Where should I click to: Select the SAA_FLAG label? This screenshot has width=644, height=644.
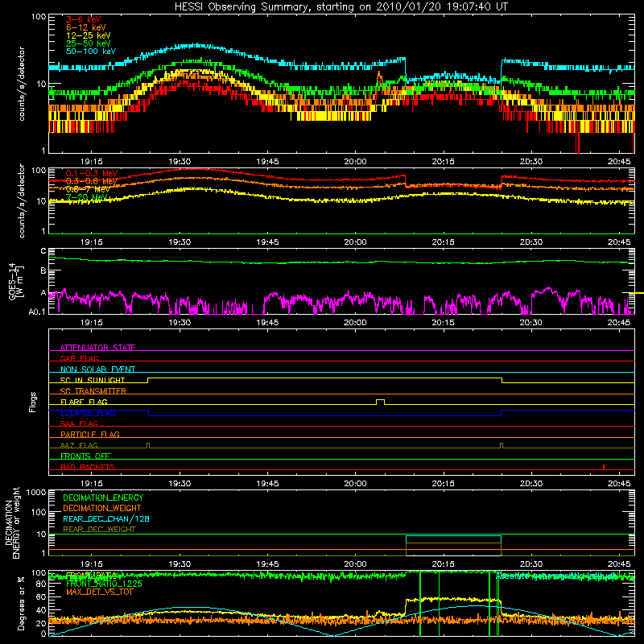pos(79,423)
